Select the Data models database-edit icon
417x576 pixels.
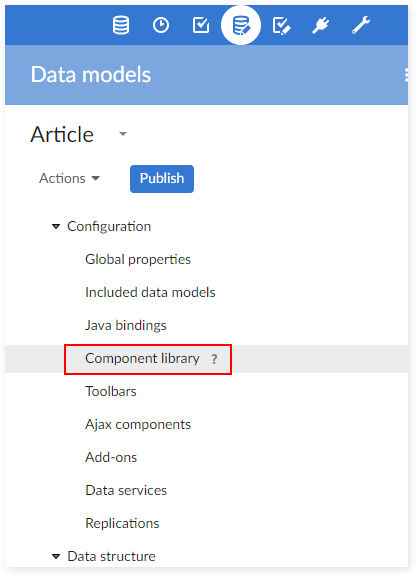[x=241, y=25]
